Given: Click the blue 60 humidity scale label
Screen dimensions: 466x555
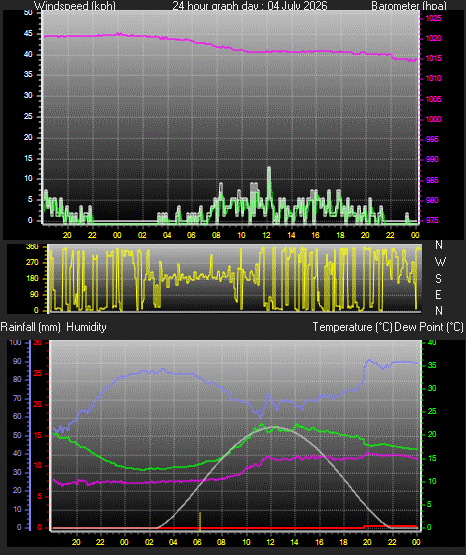Looking at the screenshot, I should 17,417.
